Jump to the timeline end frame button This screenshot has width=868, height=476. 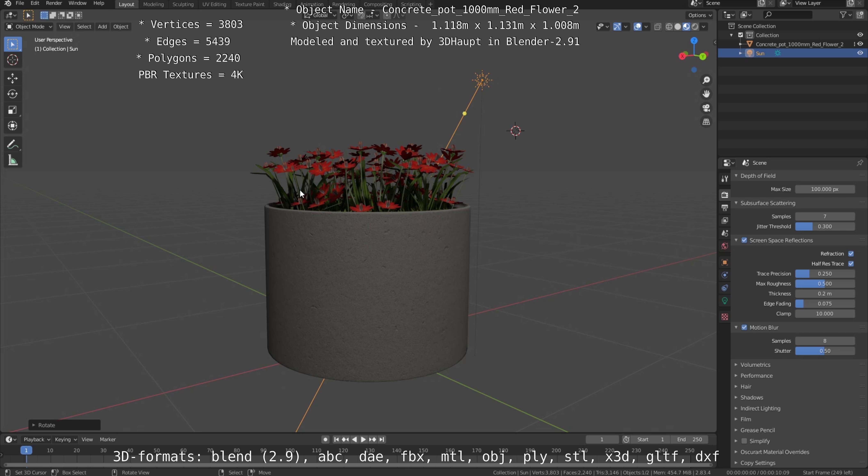pyautogui.click(x=382, y=440)
